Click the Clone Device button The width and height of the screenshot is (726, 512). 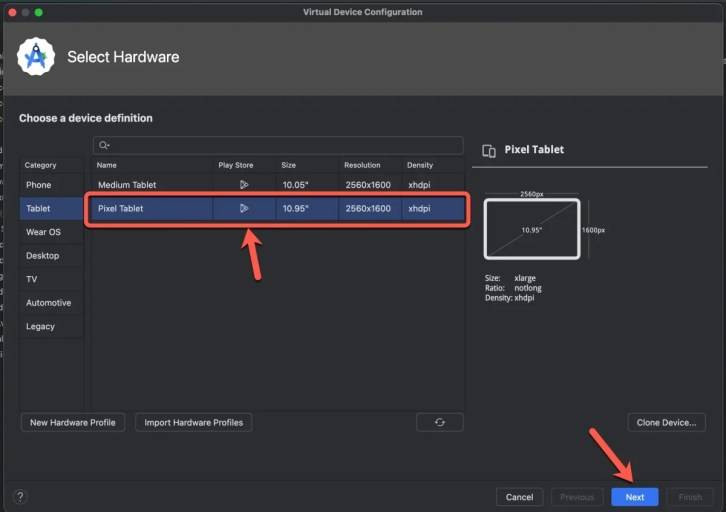click(x=666, y=422)
